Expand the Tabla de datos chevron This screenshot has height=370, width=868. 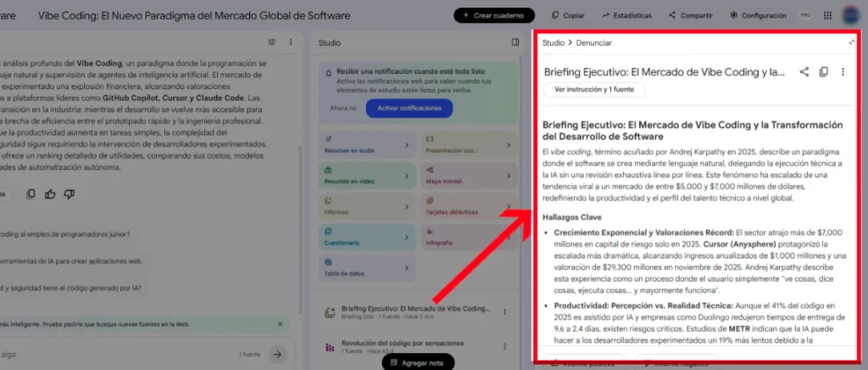(407, 269)
